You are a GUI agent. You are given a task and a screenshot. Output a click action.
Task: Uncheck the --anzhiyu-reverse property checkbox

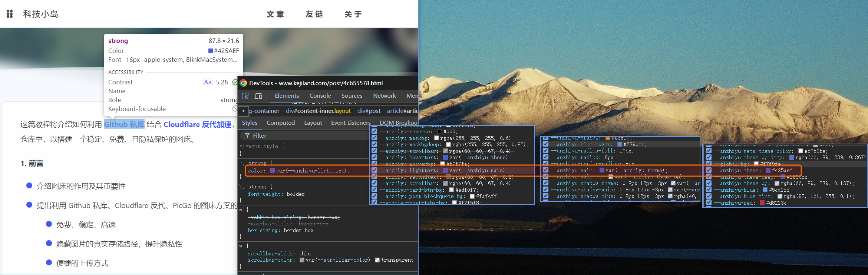coord(374,132)
